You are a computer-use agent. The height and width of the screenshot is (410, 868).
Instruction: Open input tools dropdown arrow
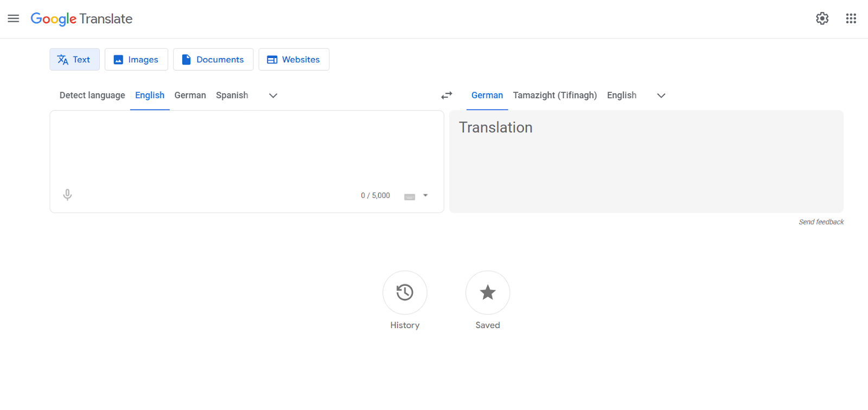(x=425, y=195)
